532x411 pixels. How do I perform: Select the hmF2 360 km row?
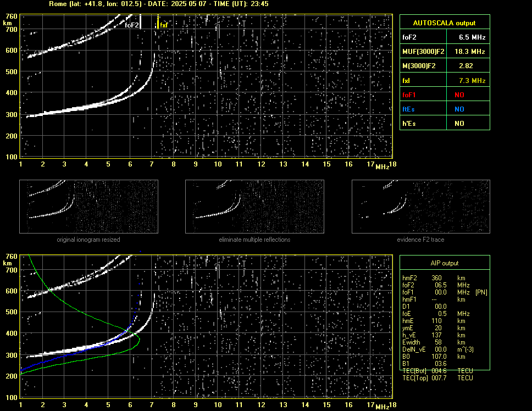(x=434, y=278)
